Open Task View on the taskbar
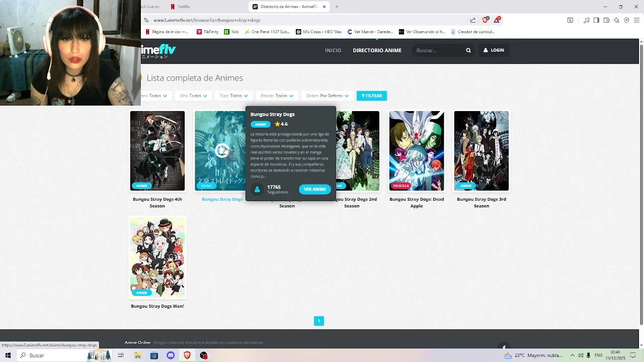The height and width of the screenshot is (362, 644). [121, 355]
